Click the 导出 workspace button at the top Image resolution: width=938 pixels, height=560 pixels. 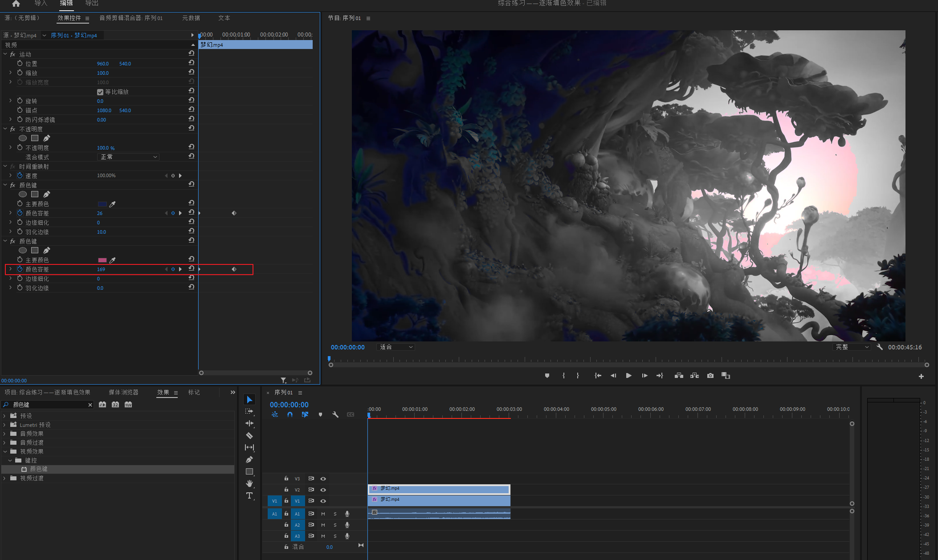[92, 4]
